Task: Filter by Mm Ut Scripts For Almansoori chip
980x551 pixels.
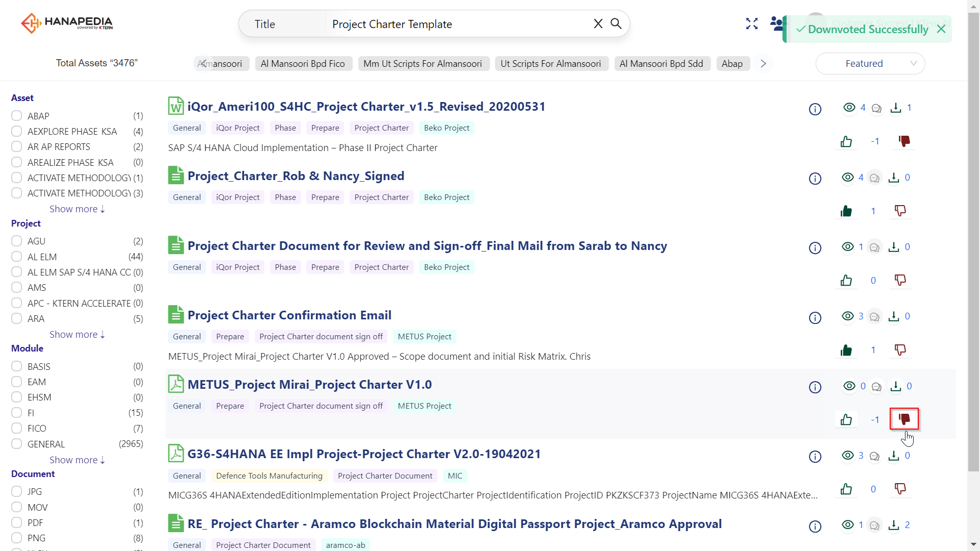Action: [423, 63]
